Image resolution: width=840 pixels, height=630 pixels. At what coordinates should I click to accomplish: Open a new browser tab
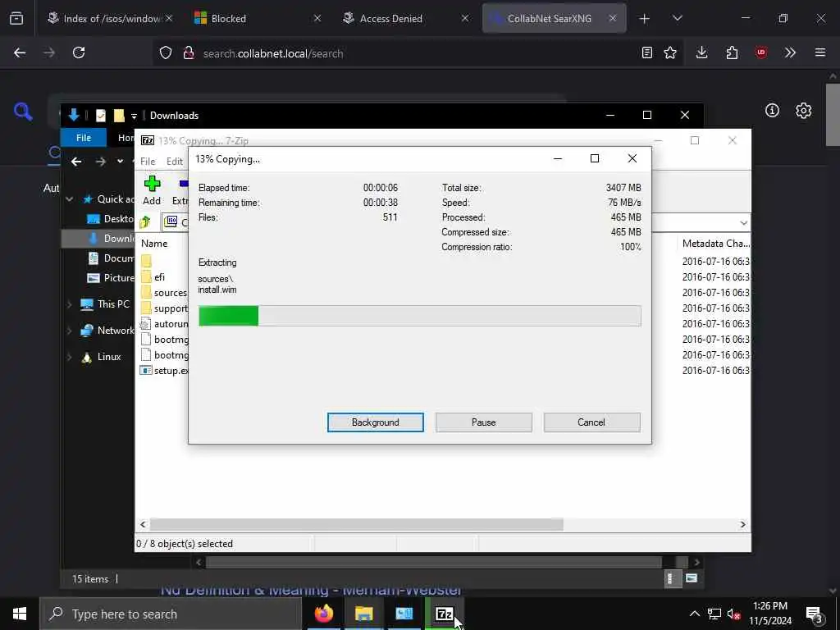tap(644, 18)
